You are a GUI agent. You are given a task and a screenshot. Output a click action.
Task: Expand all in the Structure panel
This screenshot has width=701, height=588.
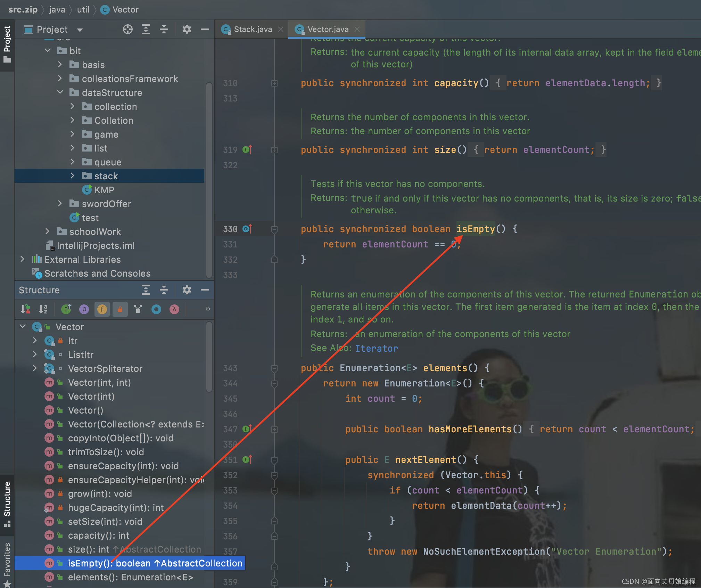pyautogui.click(x=146, y=290)
